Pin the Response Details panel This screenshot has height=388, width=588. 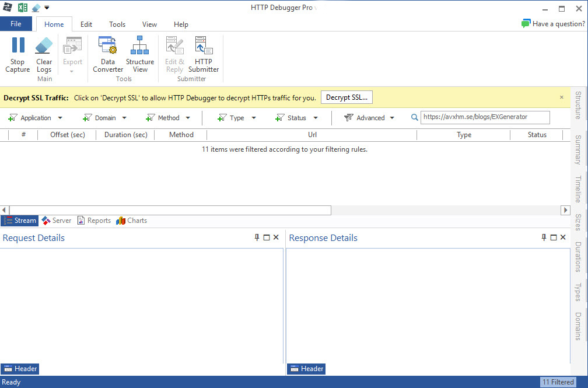coord(544,237)
